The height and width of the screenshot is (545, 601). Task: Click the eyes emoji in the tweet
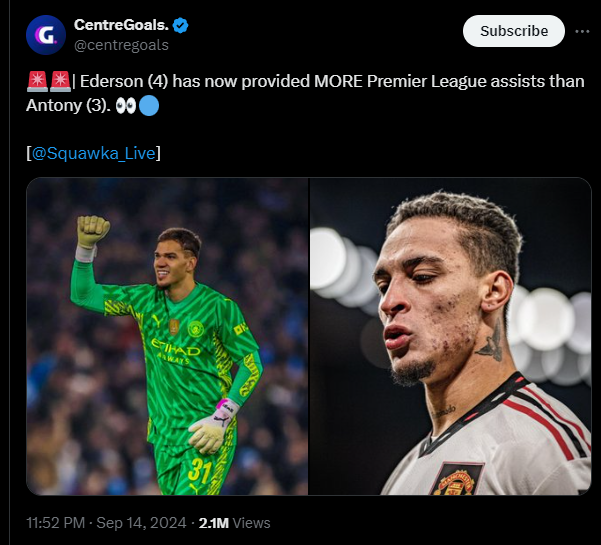[128, 105]
